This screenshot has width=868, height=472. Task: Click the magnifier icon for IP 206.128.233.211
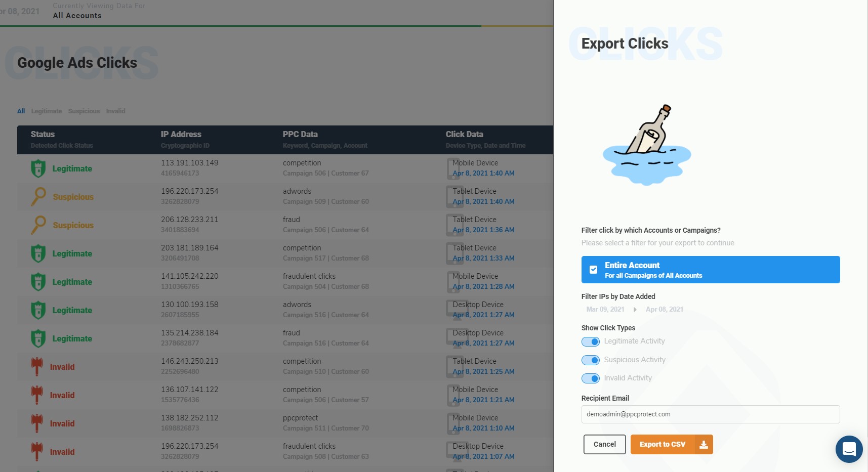(38, 225)
